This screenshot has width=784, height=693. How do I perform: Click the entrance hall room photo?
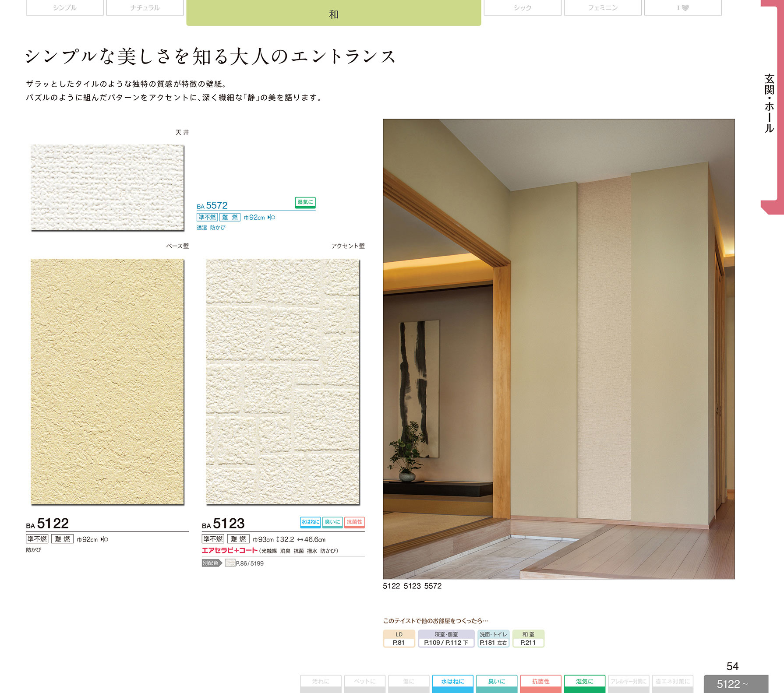pyautogui.click(x=558, y=348)
